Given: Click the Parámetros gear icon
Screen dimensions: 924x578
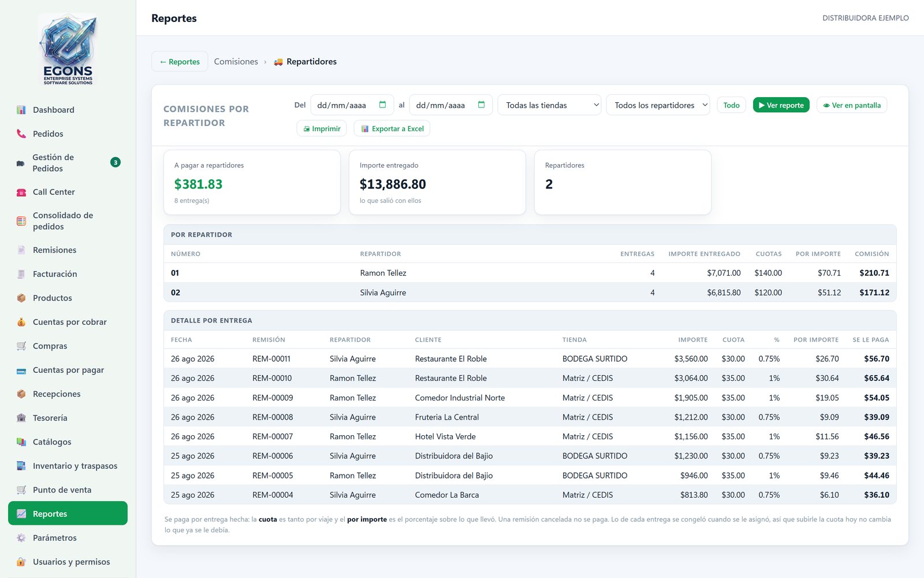Looking at the screenshot, I should tap(21, 538).
